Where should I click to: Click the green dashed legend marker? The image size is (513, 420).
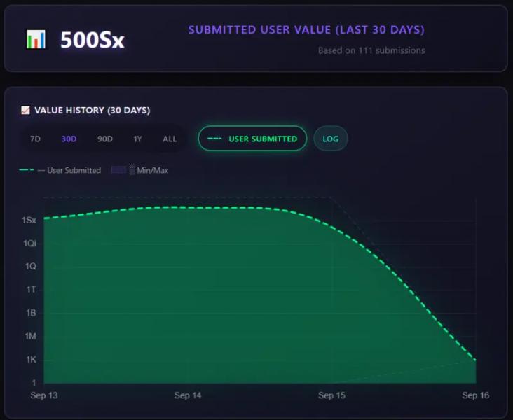pos(26,170)
